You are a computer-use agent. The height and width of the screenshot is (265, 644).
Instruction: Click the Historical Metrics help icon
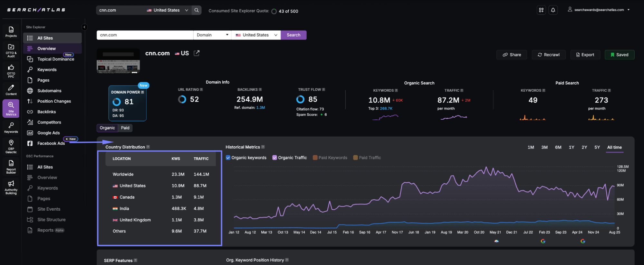pyautogui.click(x=263, y=147)
